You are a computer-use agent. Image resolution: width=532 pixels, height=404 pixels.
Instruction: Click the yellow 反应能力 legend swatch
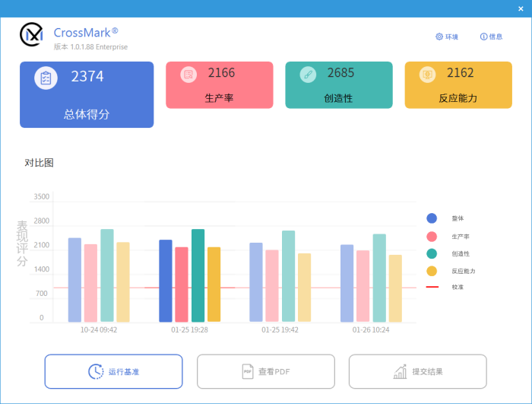pyautogui.click(x=432, y=271)
